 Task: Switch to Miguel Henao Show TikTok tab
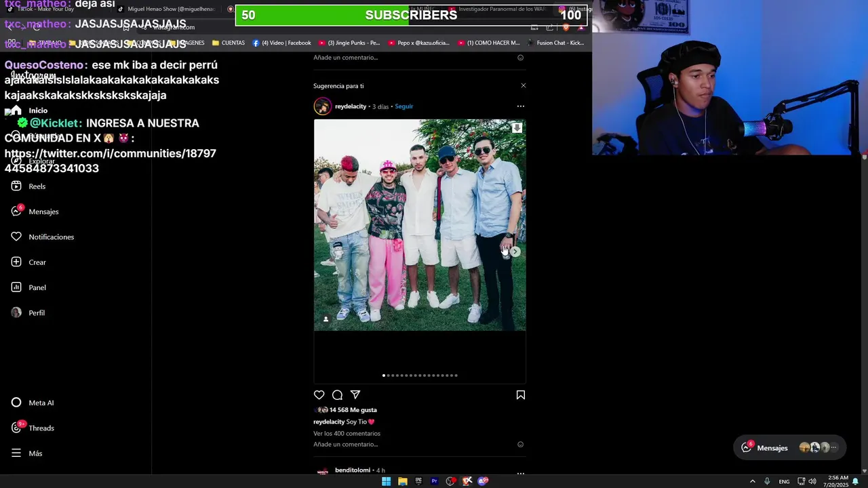tap(167, 9)
